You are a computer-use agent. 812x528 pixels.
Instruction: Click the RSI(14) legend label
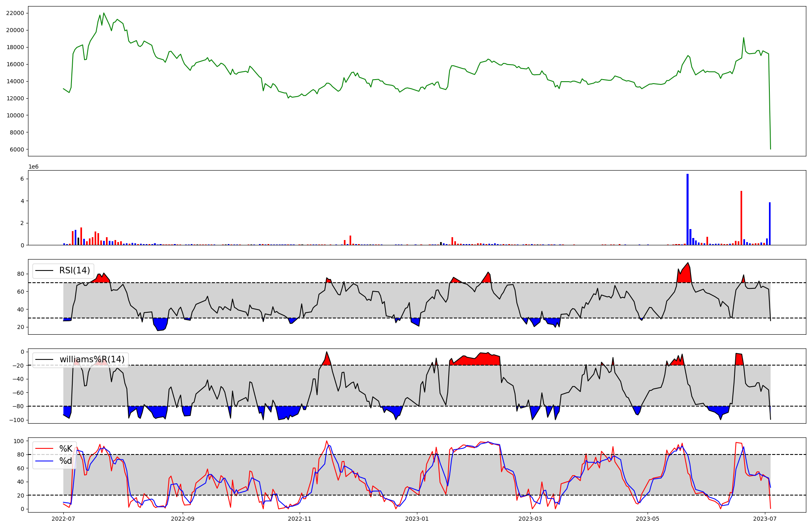[75, 270]
